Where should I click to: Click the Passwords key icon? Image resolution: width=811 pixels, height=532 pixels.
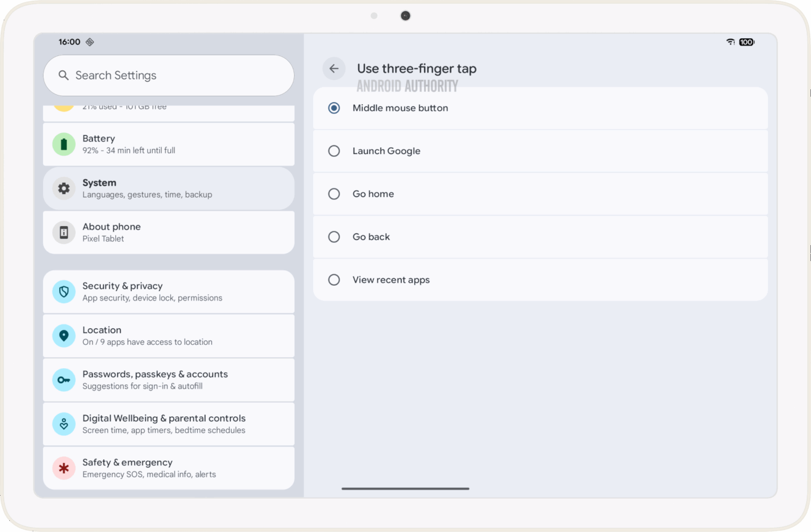64,380
